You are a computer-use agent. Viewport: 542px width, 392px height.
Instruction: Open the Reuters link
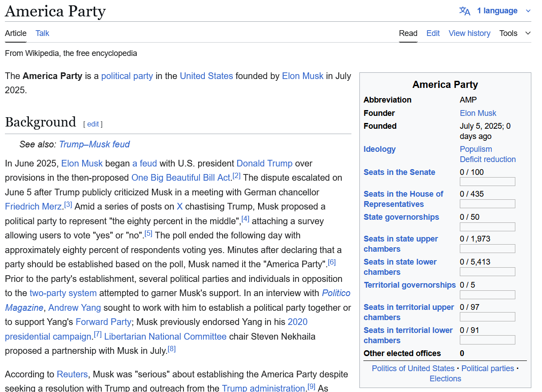tap(72, 374)
